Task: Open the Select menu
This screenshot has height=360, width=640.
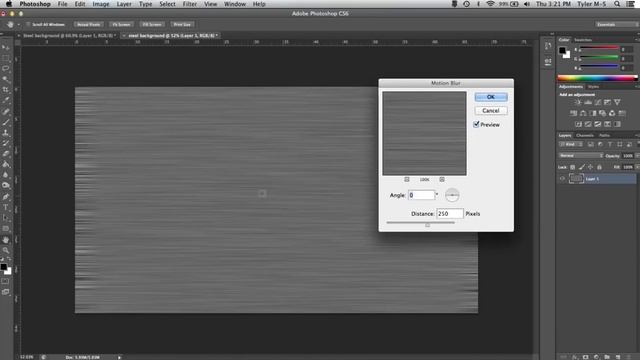Action: (167, 4)
